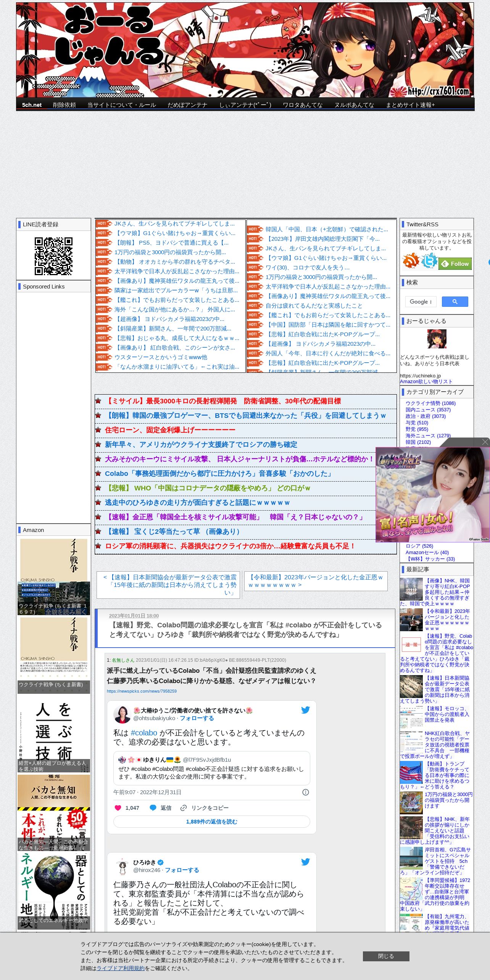Open the まとめサイト速報+ menu item
Screen dimensions: 490x980
pos(410,105)
